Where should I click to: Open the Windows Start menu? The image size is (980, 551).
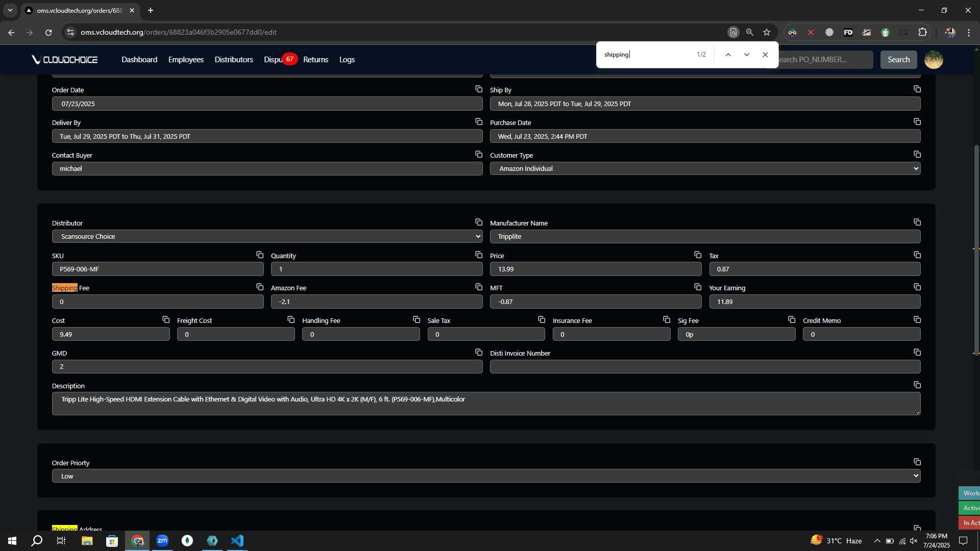(12, 541)
